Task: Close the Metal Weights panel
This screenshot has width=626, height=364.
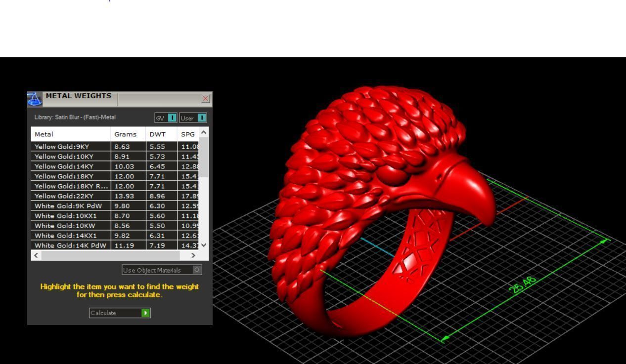Action: tap(206, 99)
